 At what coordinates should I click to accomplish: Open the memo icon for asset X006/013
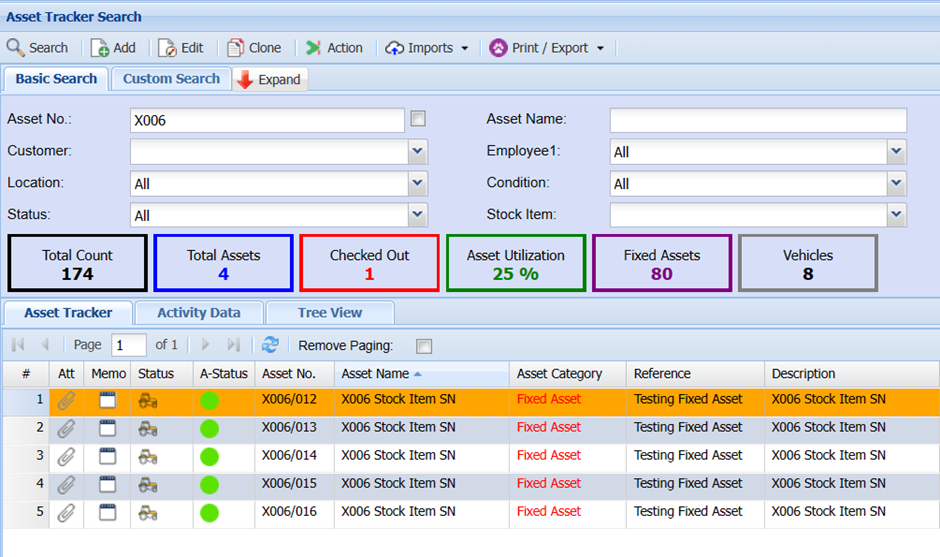point(108,428)
